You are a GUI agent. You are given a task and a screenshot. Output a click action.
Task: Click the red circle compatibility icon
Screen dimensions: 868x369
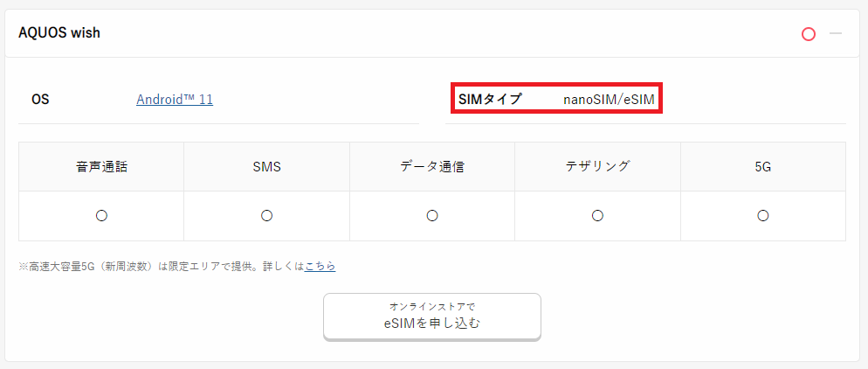pos(809,34)
